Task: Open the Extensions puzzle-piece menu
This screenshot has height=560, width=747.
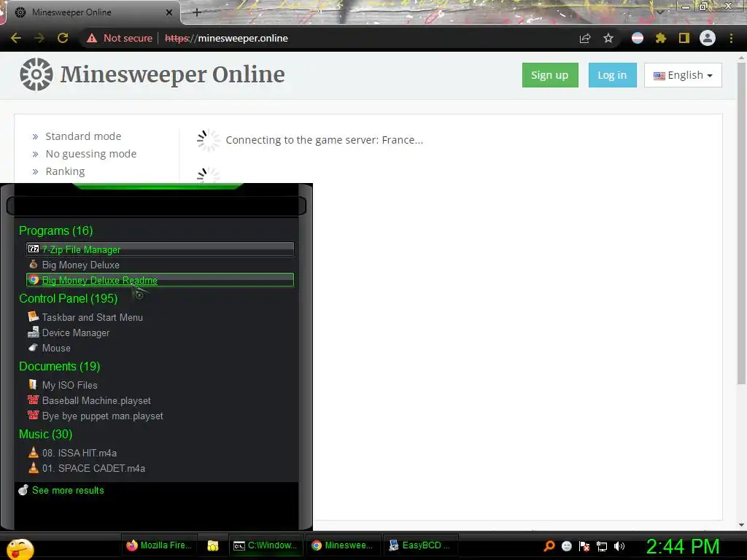Action: [660, 38]
